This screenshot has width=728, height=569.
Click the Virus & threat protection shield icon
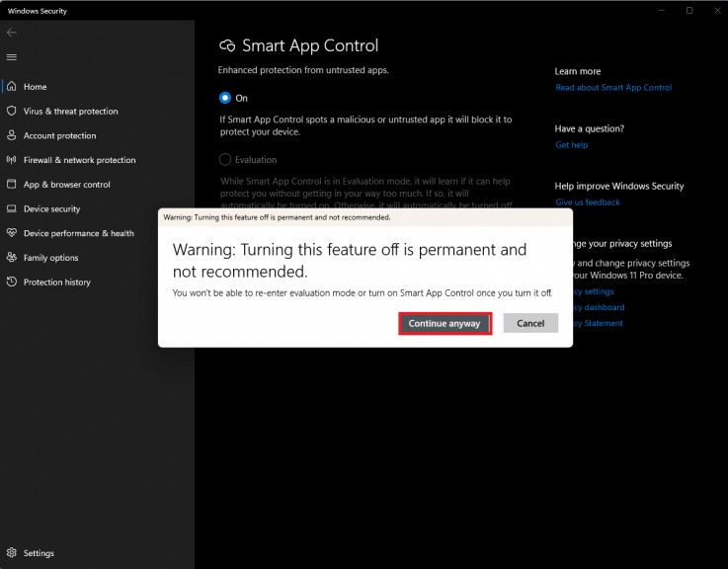(x=12, y=111)
